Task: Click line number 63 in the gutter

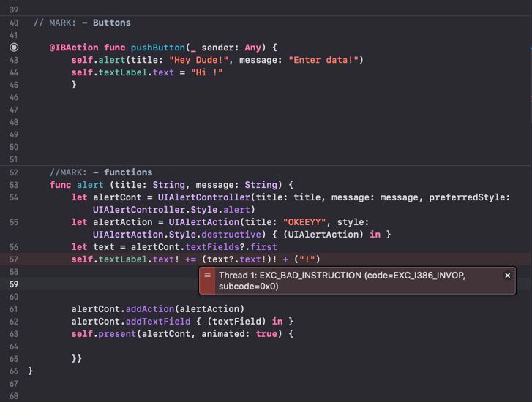Action: 14,334
